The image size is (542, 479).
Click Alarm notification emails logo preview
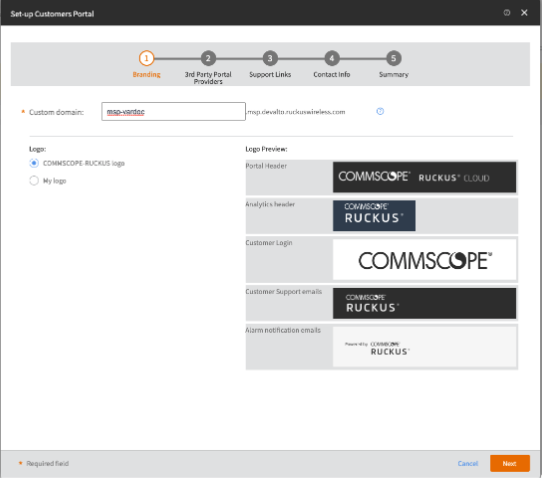424,347
